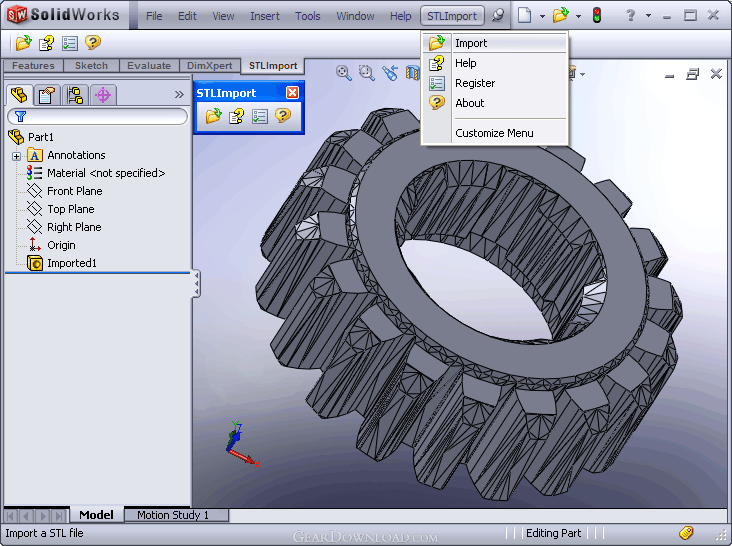Click the pin menu bar icon
732x546 pixels.
pos(498,15)
